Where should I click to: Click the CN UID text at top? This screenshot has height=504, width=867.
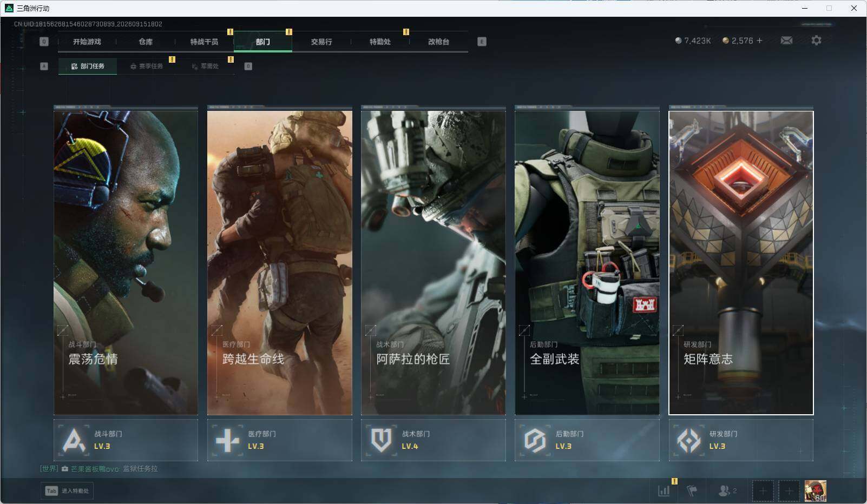click(x=88, y=24)
